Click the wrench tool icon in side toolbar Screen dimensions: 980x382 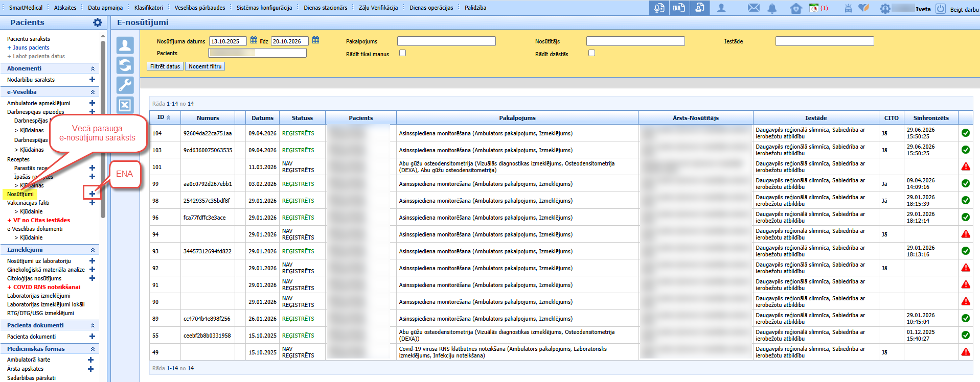(125, 85)
